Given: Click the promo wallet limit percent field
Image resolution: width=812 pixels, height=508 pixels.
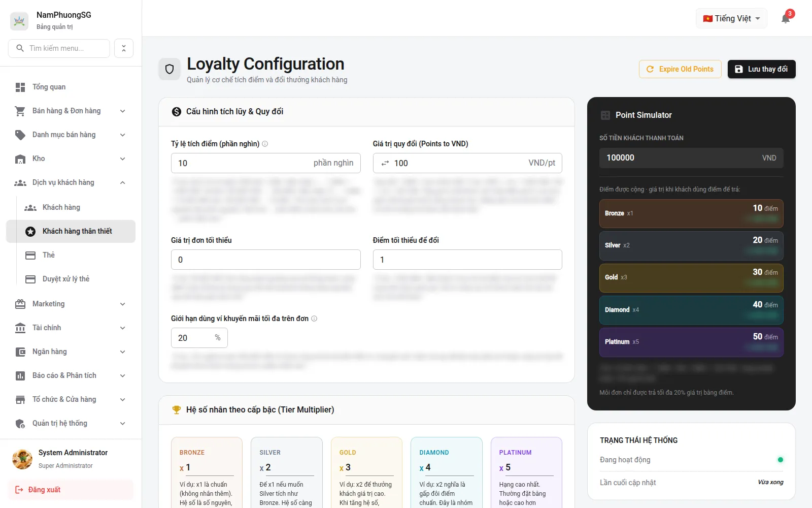Looking at the screenshot, I should [199, 338].
